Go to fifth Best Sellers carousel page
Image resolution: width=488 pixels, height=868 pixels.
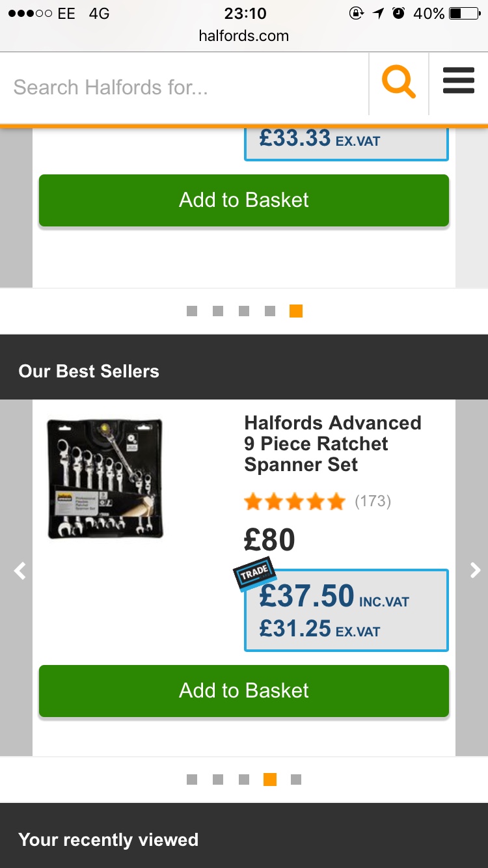coord(296,780)
